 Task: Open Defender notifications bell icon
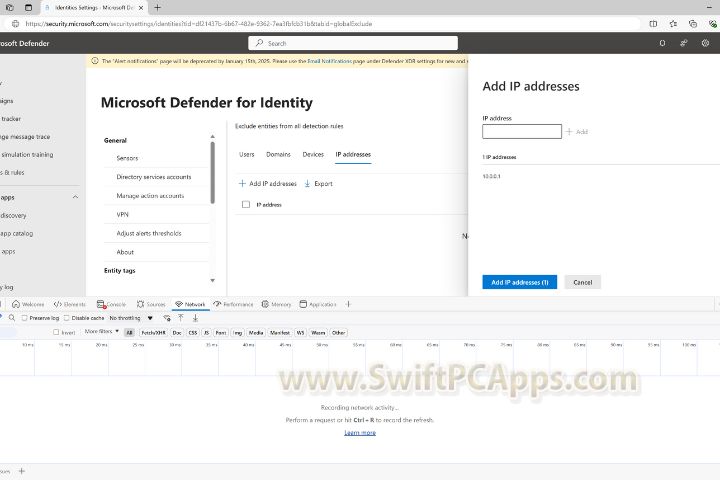coord(662,43)
